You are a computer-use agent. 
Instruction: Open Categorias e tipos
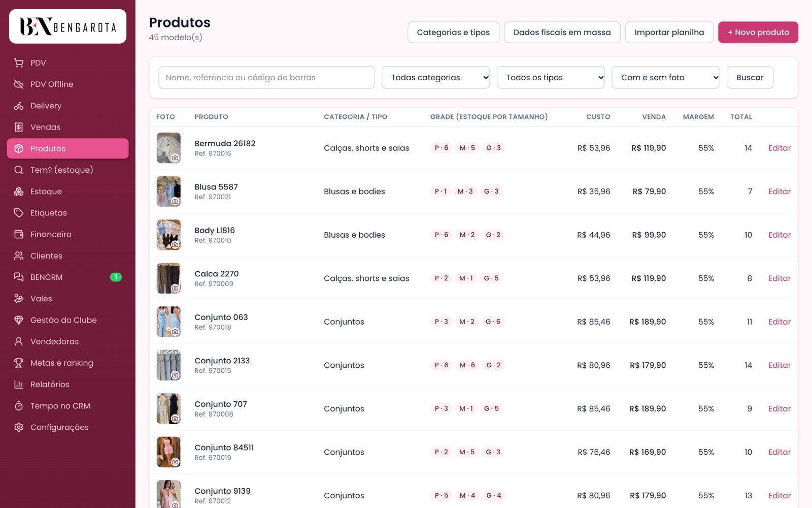[x=453, y=32]
